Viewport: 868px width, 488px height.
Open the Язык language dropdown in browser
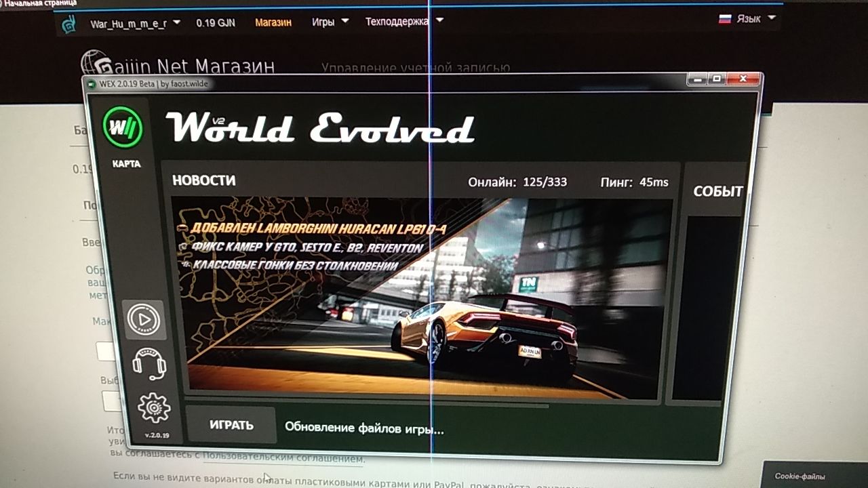pos(755,19)
